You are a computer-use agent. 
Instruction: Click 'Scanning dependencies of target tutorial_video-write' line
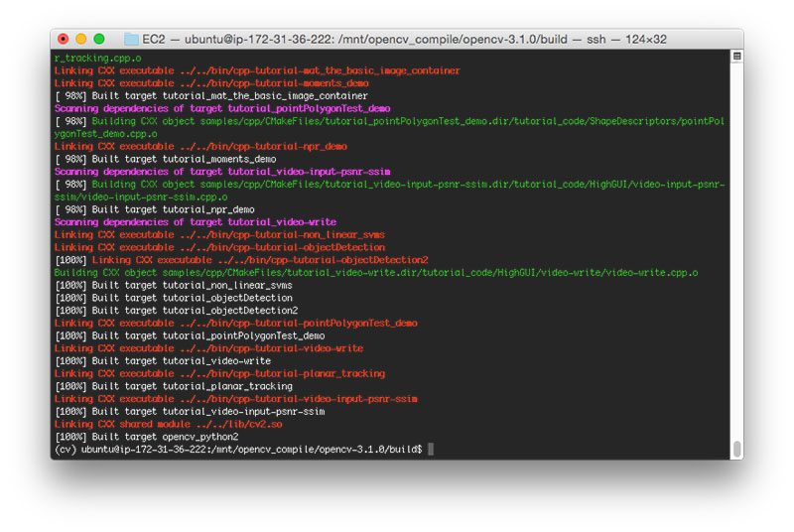pyautogui.click(x=196, y=221)
